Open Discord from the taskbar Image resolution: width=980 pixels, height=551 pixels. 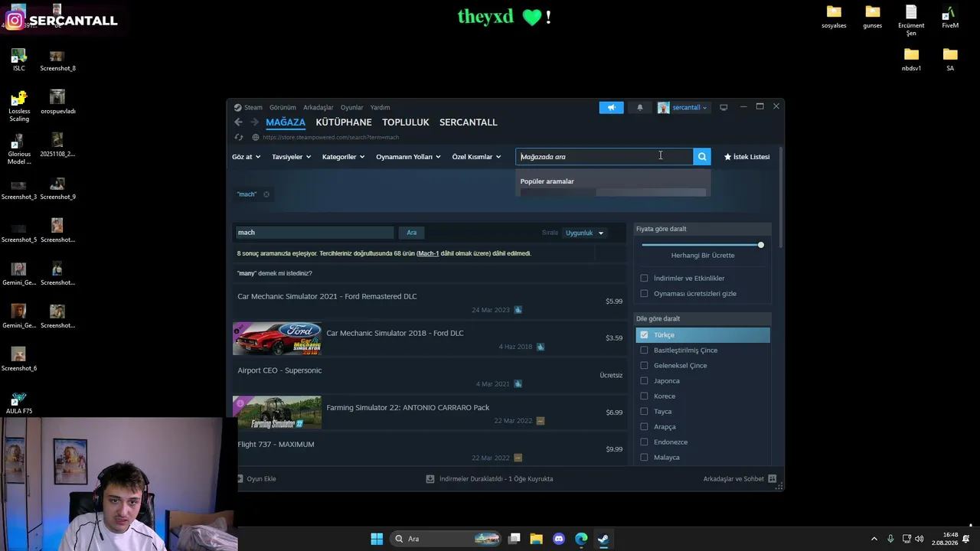pyautogui.click(x=559, y=539)
